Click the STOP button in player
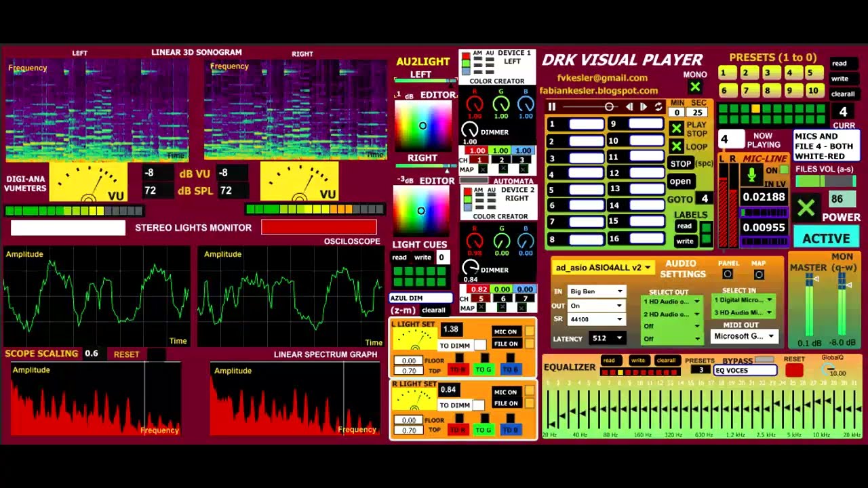868x488 pixels. pos(680,163)
